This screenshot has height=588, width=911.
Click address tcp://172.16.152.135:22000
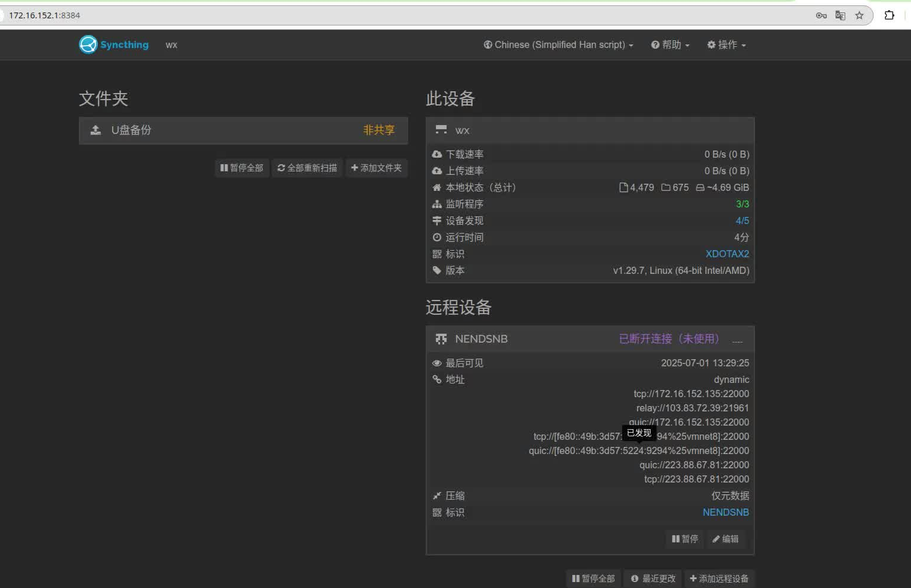click(x=691, y=394)
